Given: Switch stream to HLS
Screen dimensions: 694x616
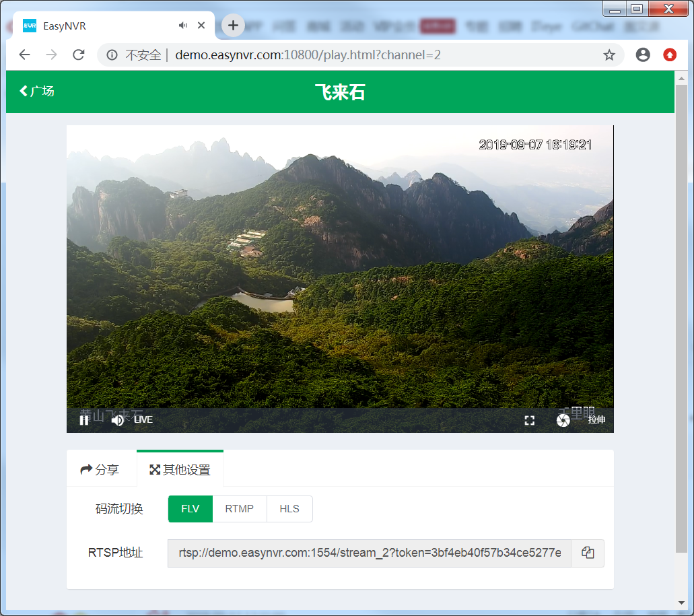Looking at the screenshot, I should [x=289, y=509].
